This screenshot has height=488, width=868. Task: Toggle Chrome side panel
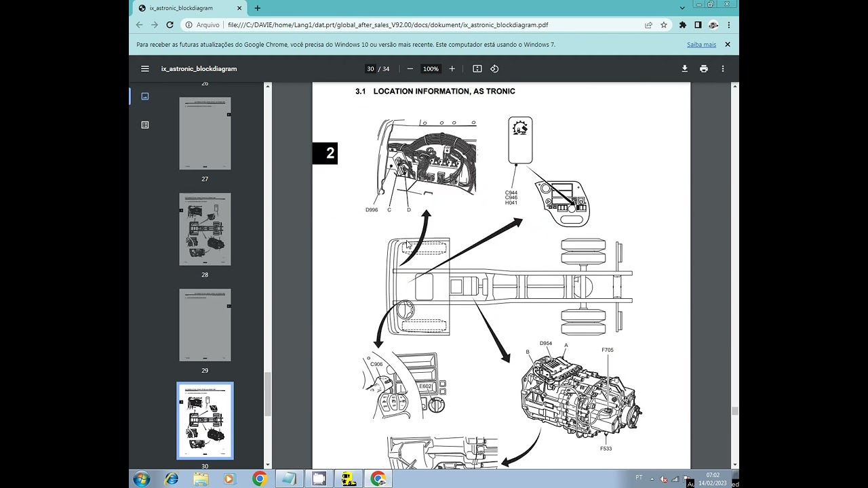tap(698, 24)
